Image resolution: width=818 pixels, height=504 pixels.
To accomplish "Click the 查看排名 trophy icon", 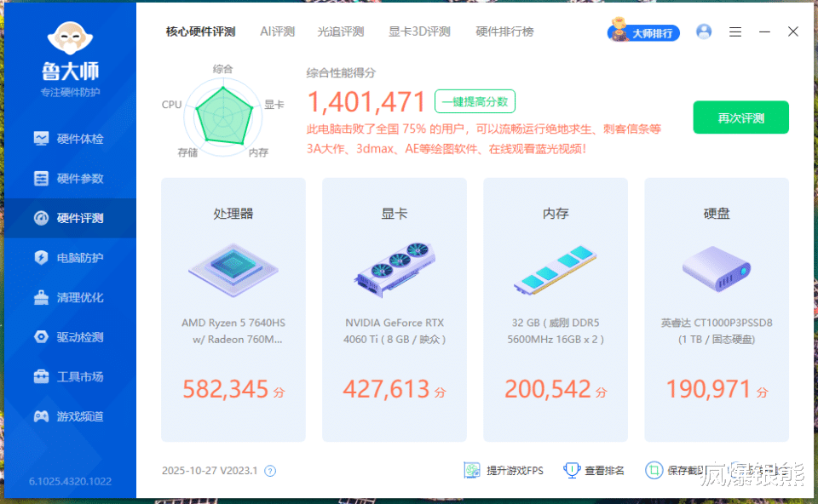I will 572,470.
